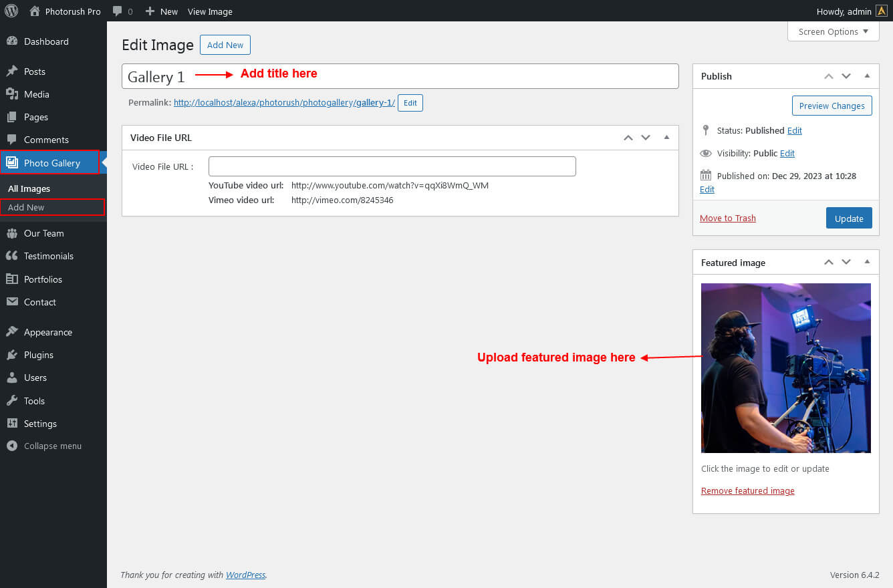
Task: Click the featured image thumbnail
Action: click(786, 368)
